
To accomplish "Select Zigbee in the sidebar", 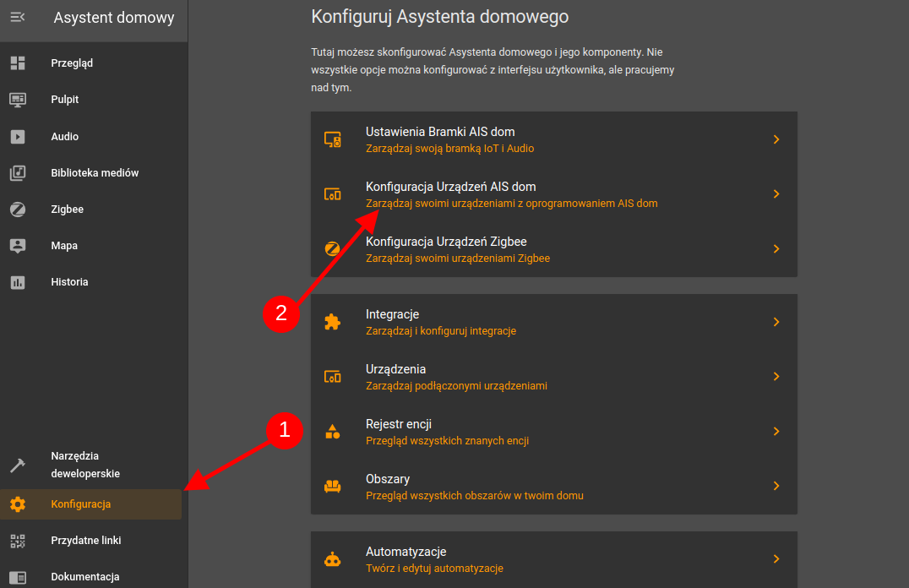I will click(x=91, y=210).
